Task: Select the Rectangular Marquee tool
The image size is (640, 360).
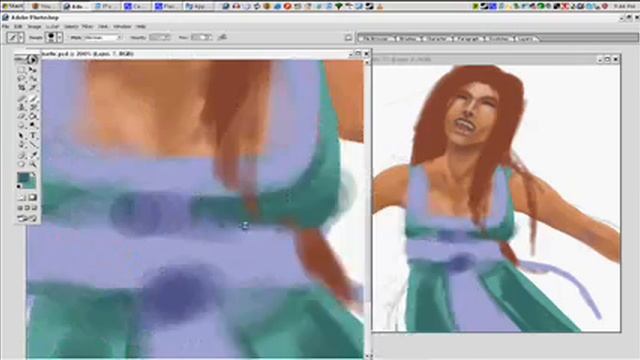Action: 22,70
